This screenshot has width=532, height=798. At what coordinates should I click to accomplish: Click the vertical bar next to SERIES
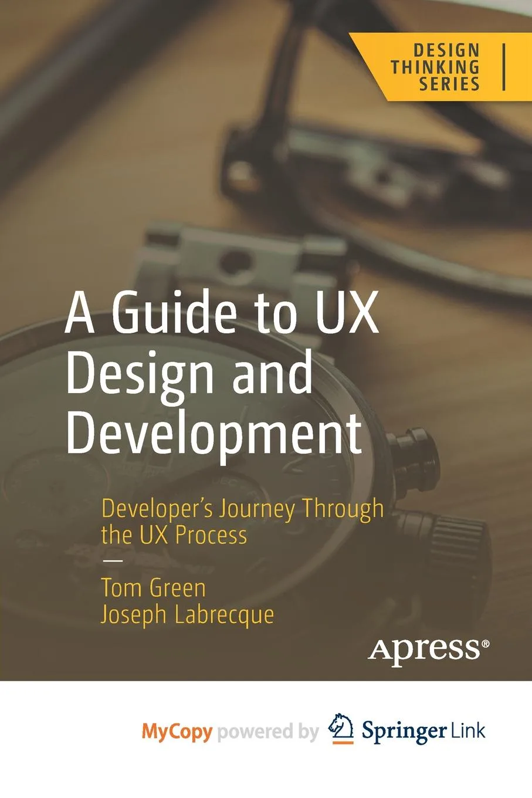click(x=503, y=66)
